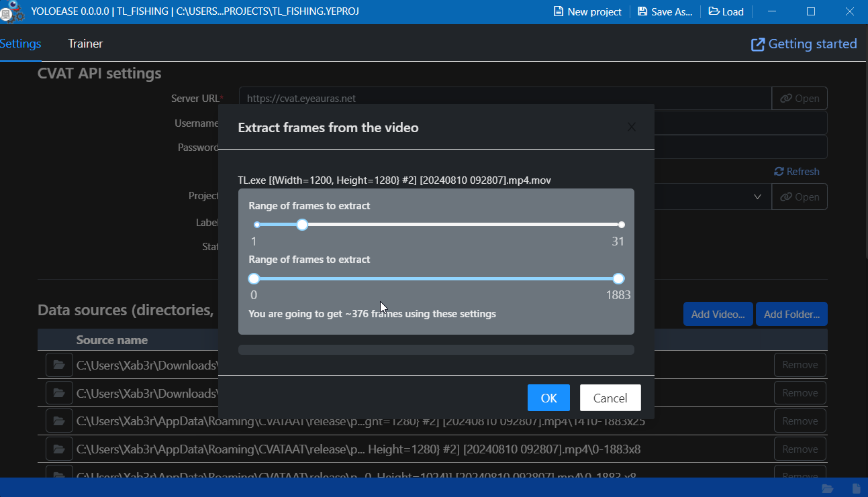
Task: Click the frame range end handle at 1883
Action: pos(618,278)
